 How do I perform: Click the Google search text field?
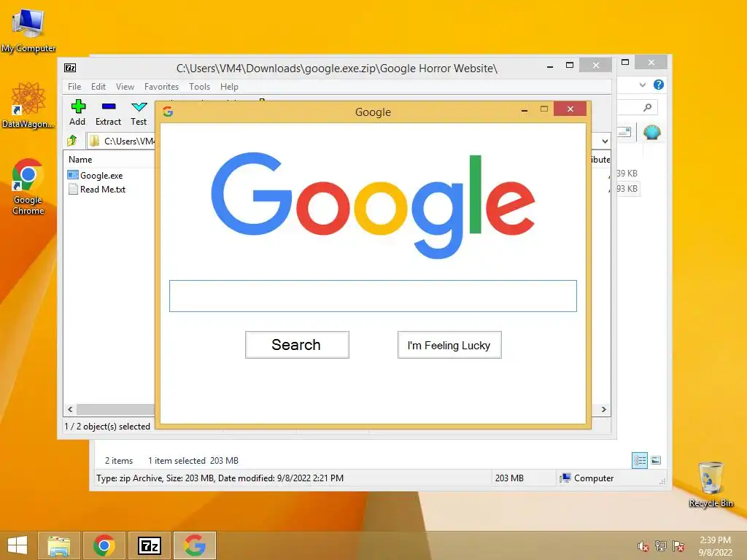pos(373,296)
